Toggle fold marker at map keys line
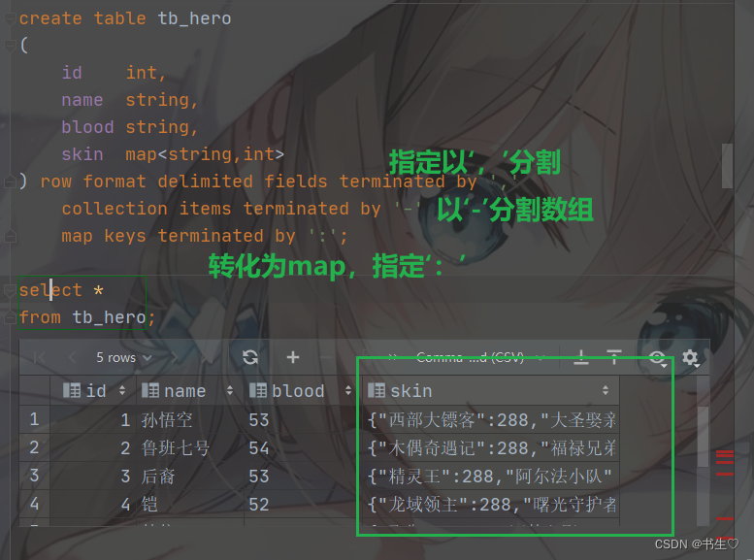This screenshot has height=560, width=754. 10,236
